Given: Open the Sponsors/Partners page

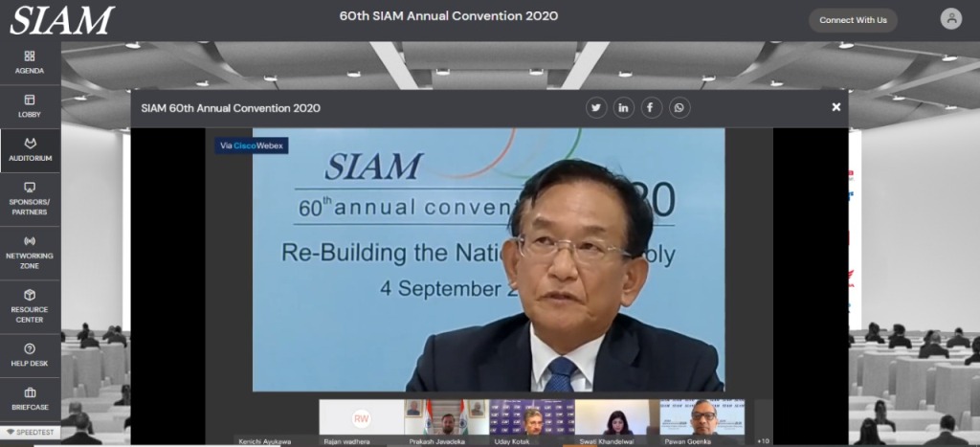Looking at the screenshot, I should pos(30,198).
